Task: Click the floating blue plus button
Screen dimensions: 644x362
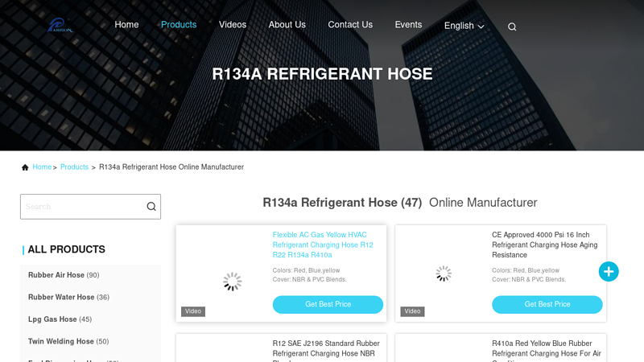Action: coord(609,271)
